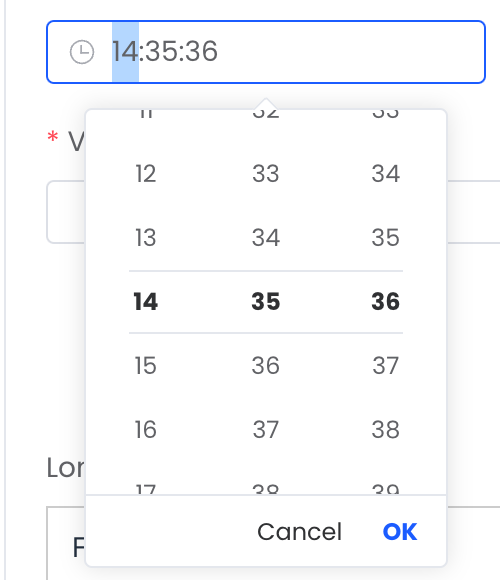Choose hour 16 from hours list
The height and width of the screenshot is (580, 500).
point(146,429)
